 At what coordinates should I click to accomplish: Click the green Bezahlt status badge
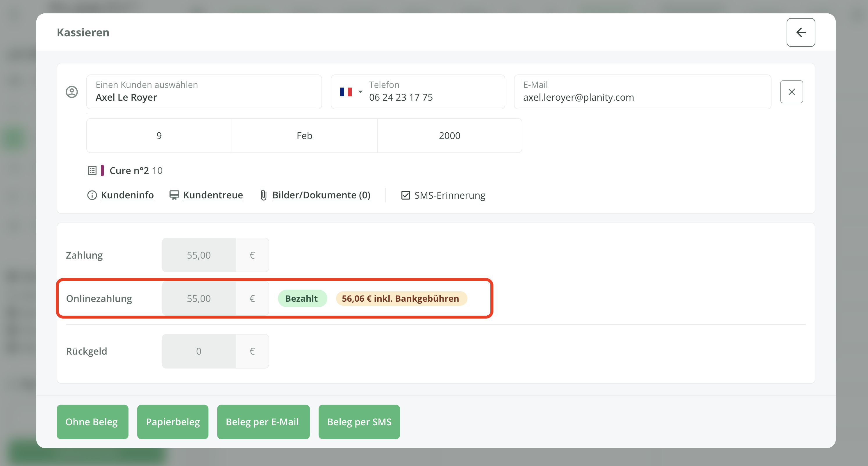point(302,298)
